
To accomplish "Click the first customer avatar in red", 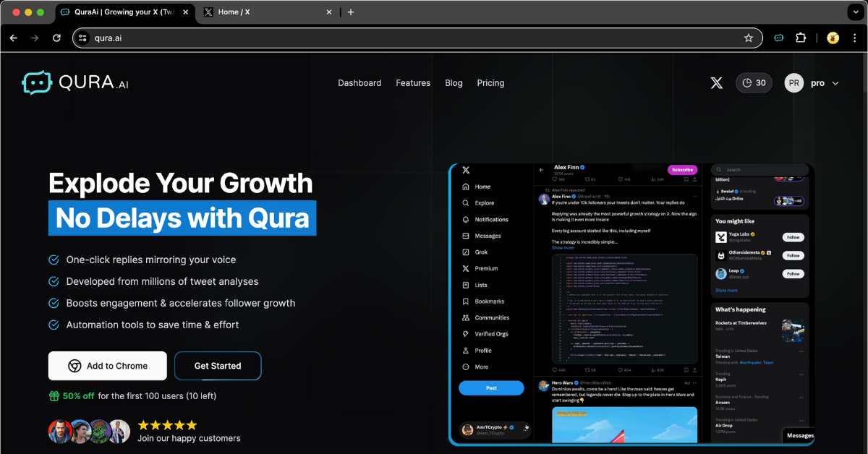I will click(x=60, y=432).
